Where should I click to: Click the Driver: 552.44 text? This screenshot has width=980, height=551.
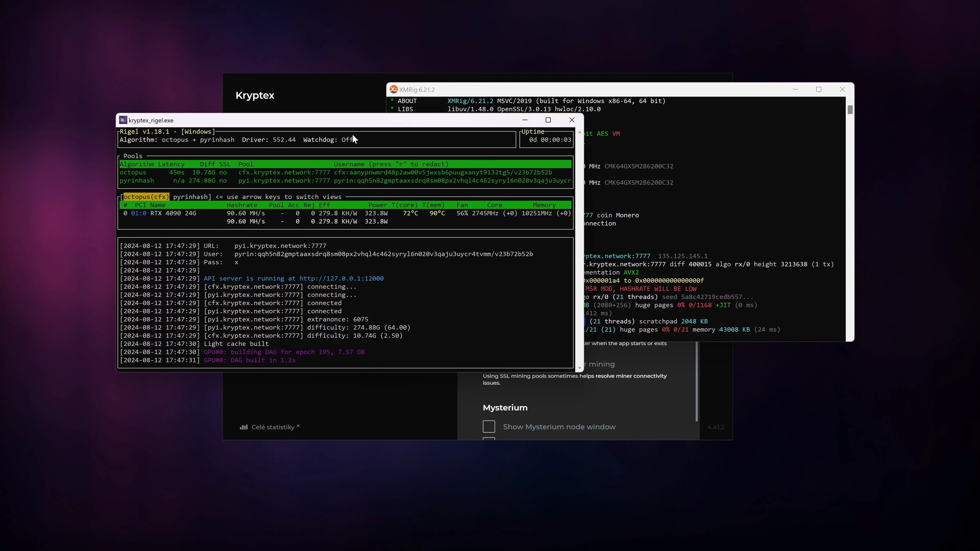point(268,140)
